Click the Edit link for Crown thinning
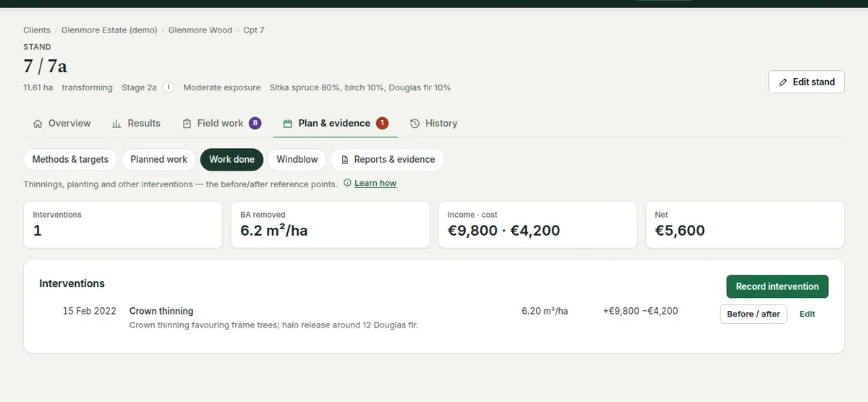Viewport: 868px width, 402px height. 807,314
